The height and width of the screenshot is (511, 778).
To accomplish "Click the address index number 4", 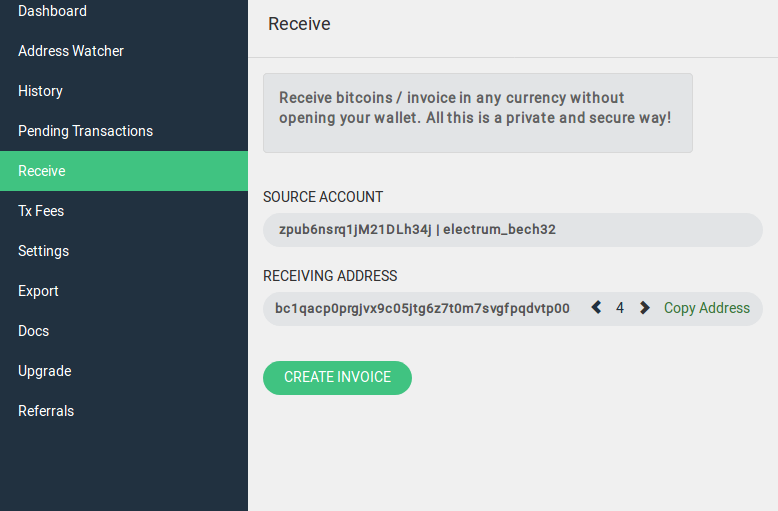I will [620, 308].
